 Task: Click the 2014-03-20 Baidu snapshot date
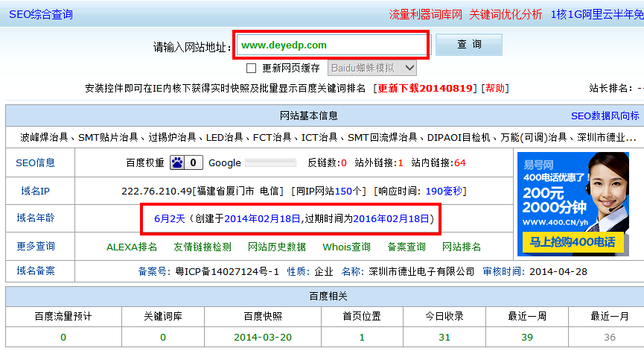tap(263, 338)
